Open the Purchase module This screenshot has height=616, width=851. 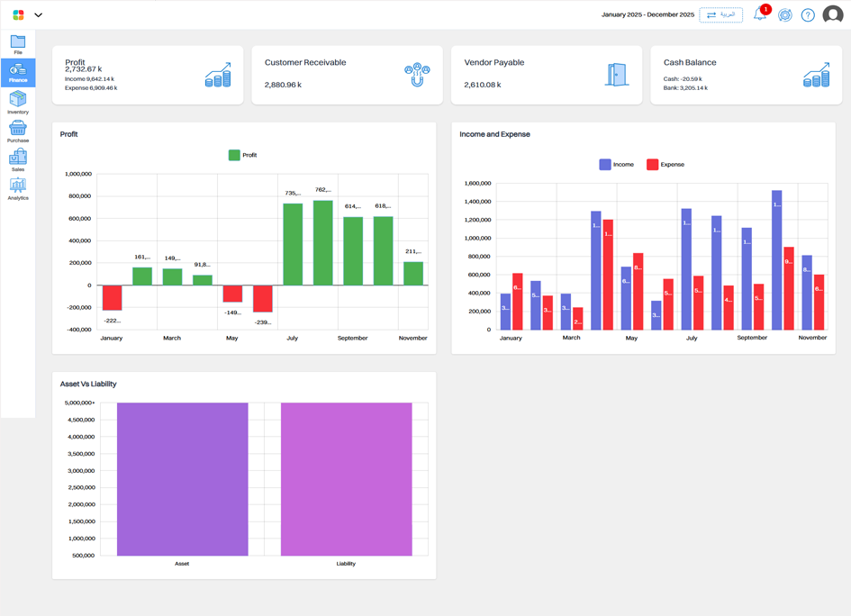[x=18, y=131]
